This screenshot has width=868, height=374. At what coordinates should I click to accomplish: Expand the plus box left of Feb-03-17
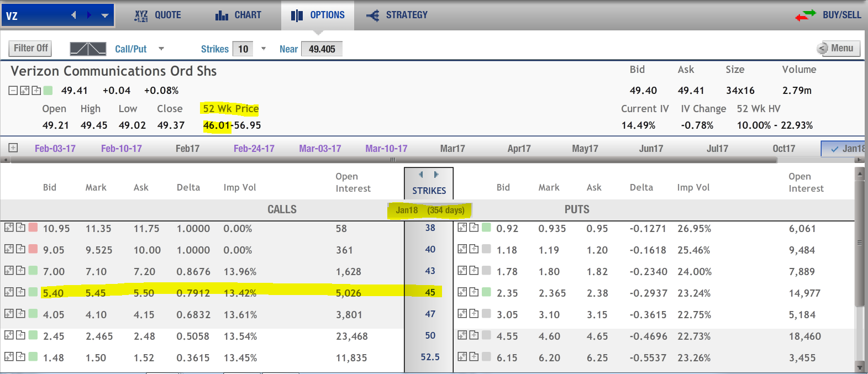13,148
